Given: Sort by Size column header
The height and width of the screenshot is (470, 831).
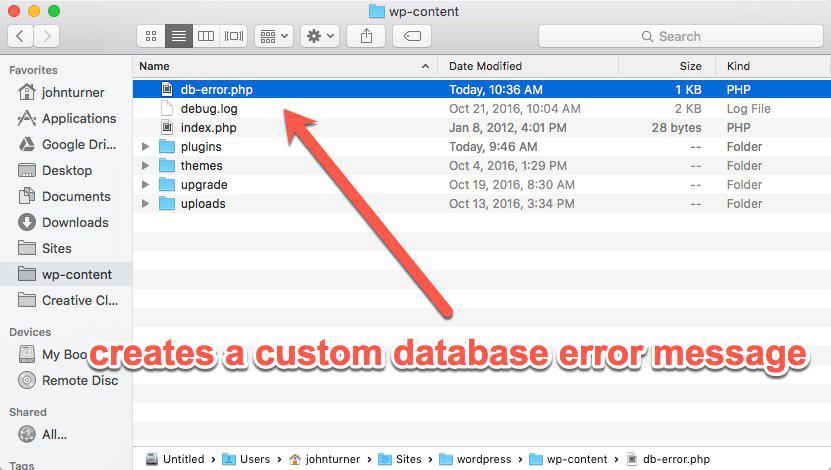Looking at the screenshot, I should (x=667, y=66).
